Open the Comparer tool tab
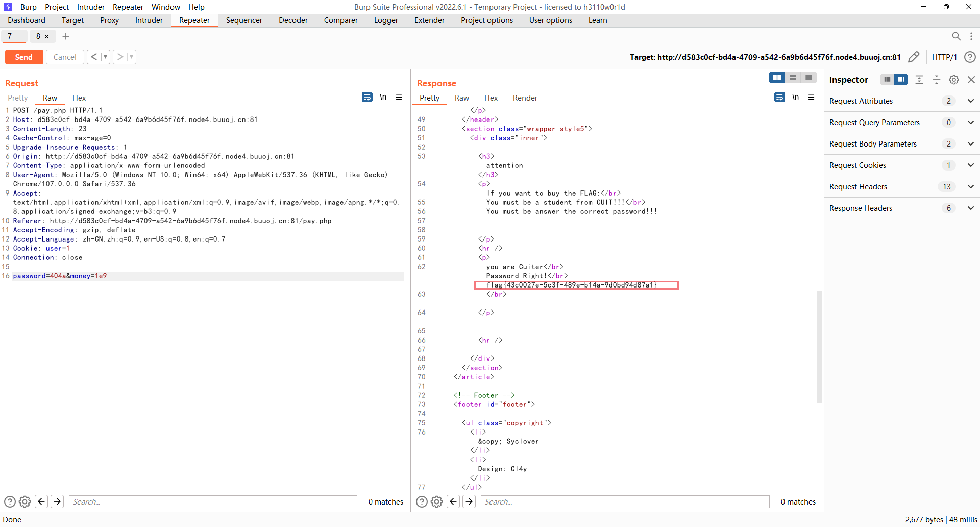The height and width of the screenshot is (527, 980). click(x=341, y=20)
